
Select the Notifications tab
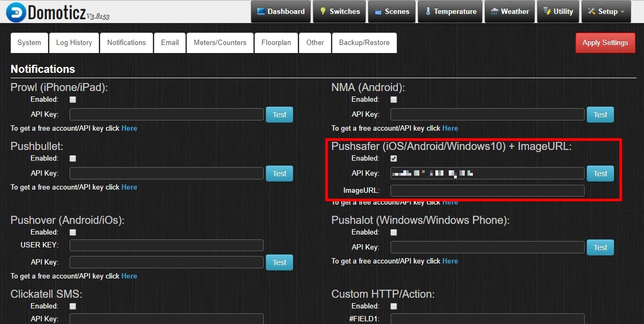(126, 43)
